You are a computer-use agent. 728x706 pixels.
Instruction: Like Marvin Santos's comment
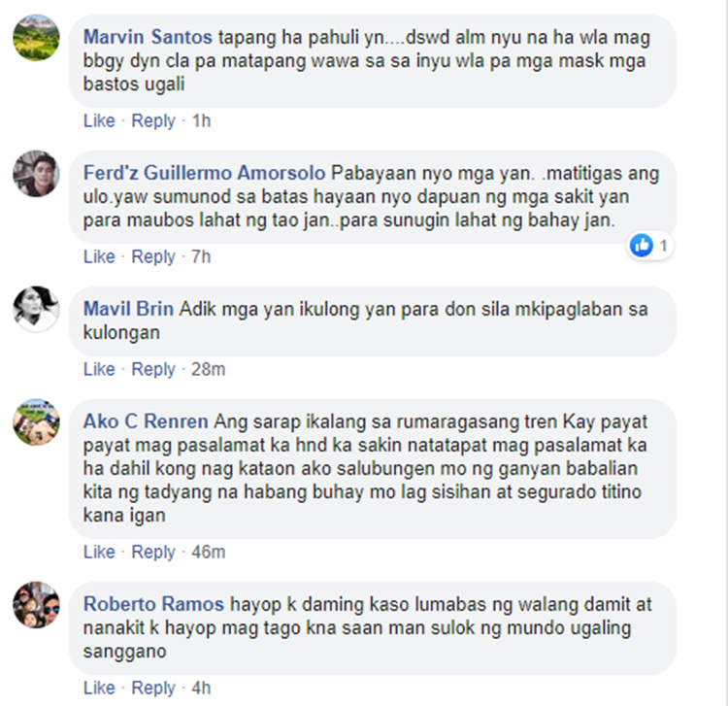pos(99,120)
